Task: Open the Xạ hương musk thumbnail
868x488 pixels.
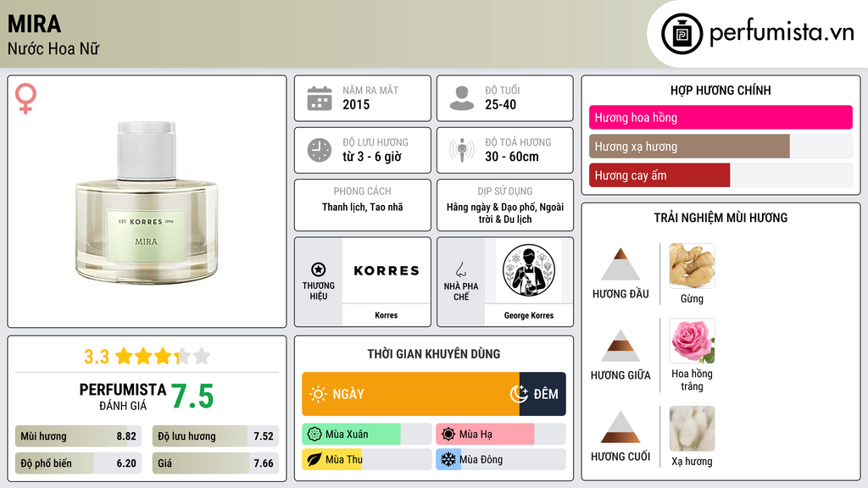Action: [692, 429]
